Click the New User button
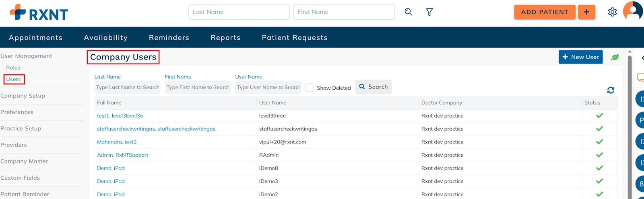Screen dimensions: 644x199 pyautogui.click(x=580, y=57)
